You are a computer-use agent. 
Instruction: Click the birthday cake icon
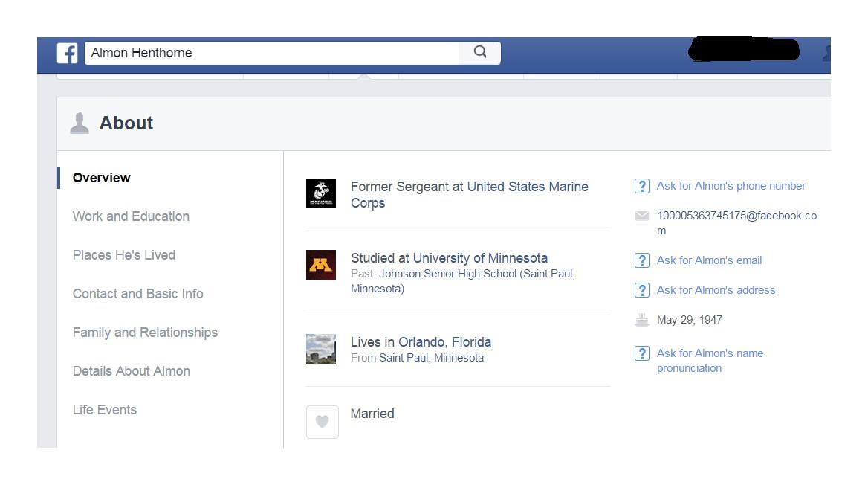[x=641, y=320]
